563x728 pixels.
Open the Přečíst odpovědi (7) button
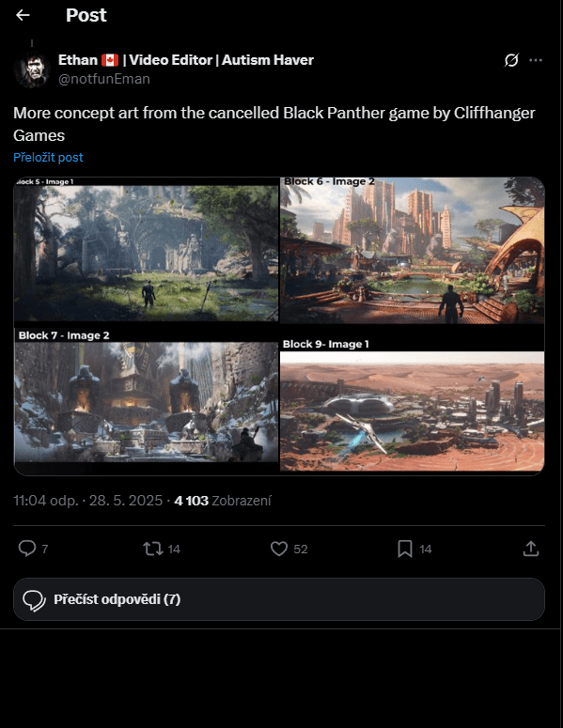[279, 599]
